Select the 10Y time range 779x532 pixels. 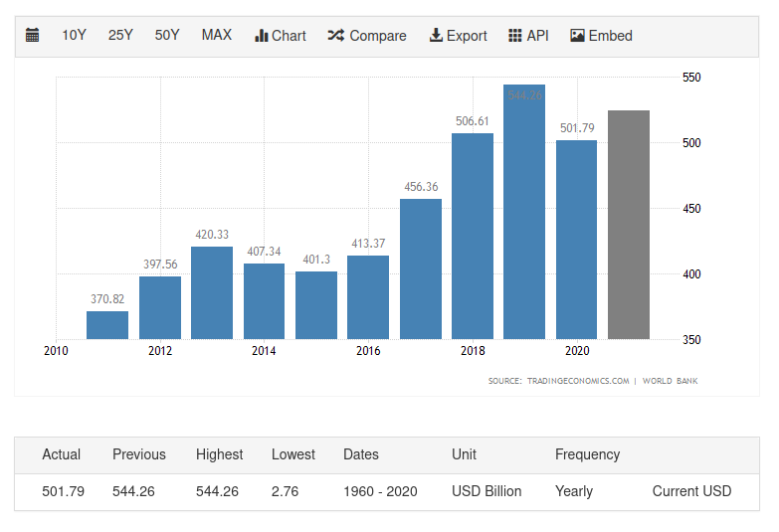tap(74, 36)
